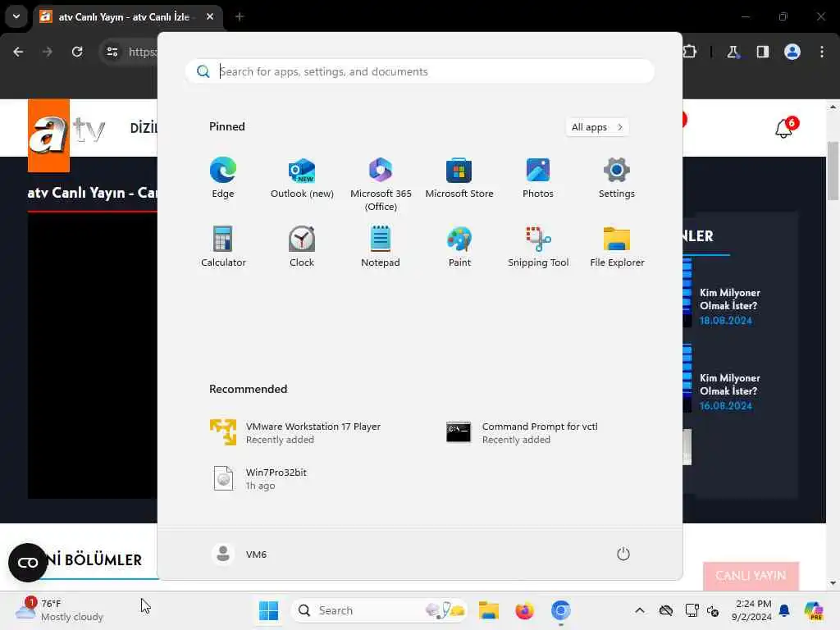
Task: Open the VM6 user account menu
Action: (x=240, y=554)
